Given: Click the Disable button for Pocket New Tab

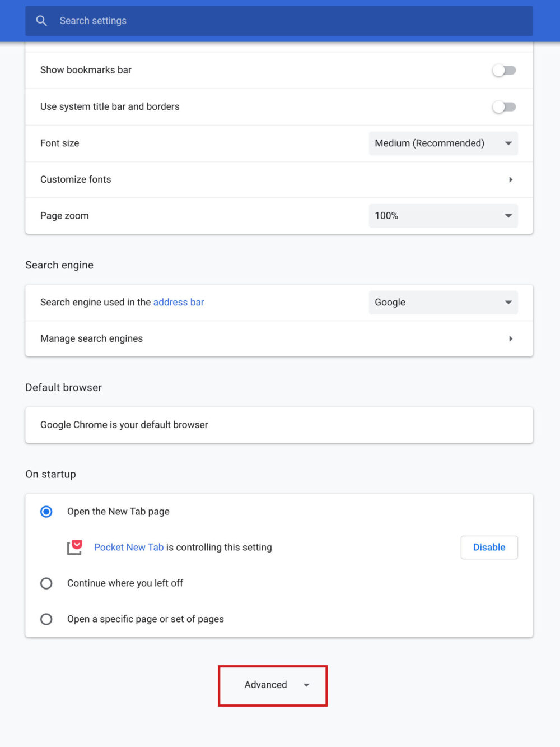Looking at the screenshot, I should tap(489, 547).
